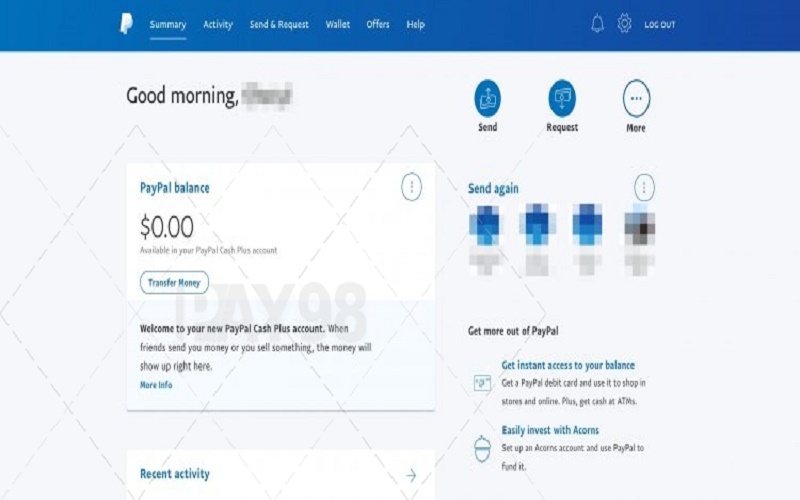Click 'Available in your PayPal Cash Plus account'
This screenshot has width=800, height=500.
point(208,251)
